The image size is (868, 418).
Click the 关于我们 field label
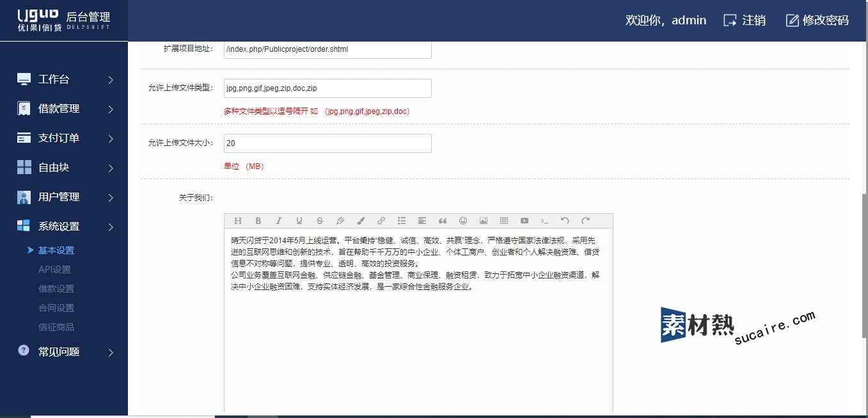[196, 198]
